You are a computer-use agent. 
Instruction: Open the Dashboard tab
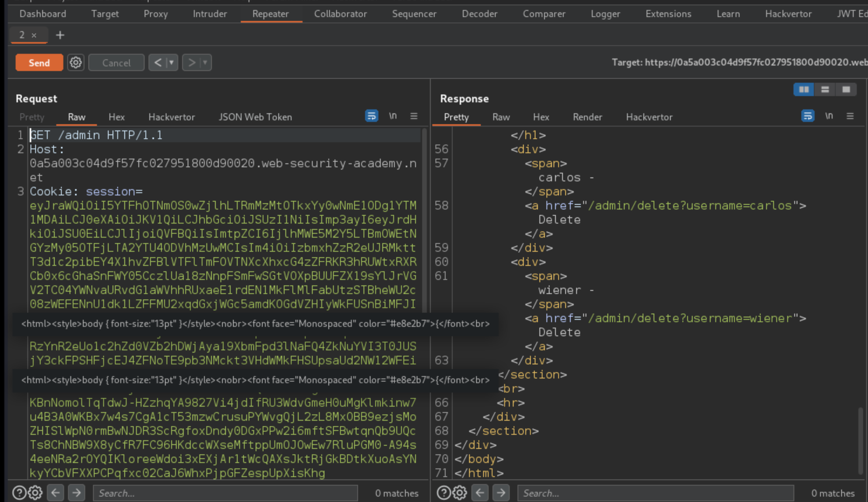[43, 14]
